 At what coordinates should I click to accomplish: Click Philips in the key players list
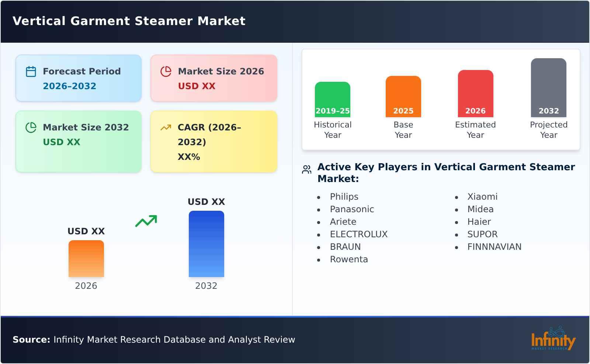(344, 197)
